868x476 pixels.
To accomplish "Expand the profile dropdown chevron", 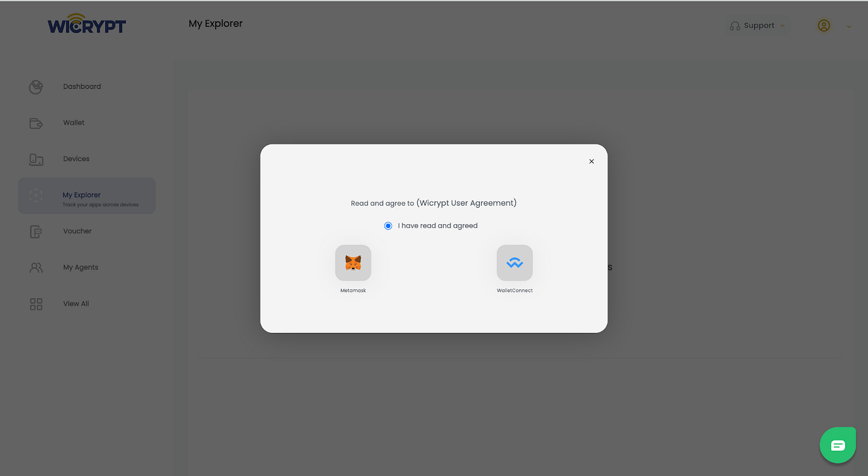I will pos(849,27).
